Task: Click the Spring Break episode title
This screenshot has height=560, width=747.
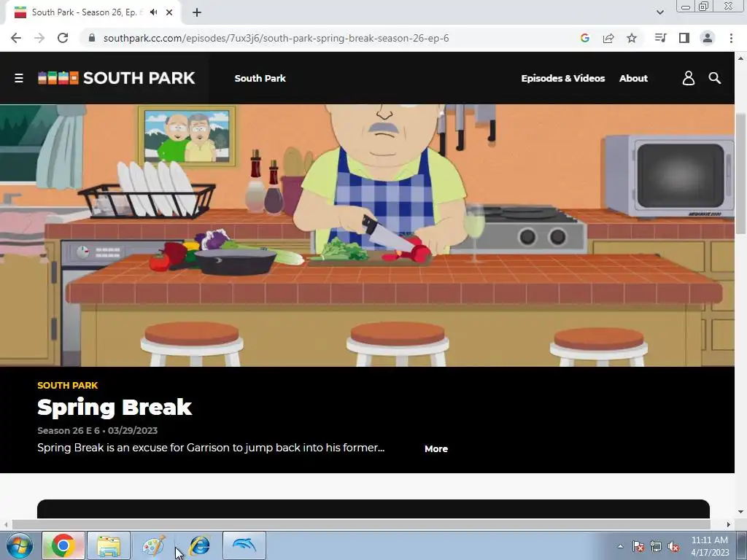Action: pyautogui.click(x=115, y=408)
